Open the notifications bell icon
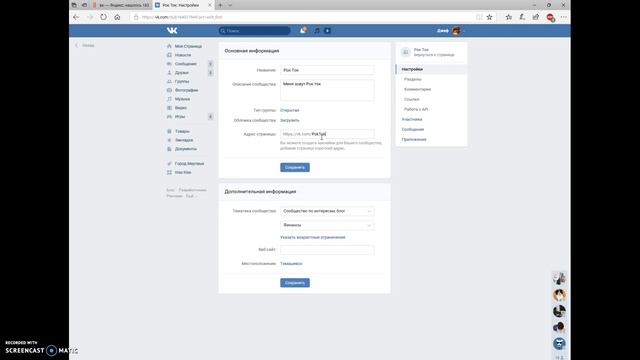The height and width of the screenshot is (360, 640). 303,30
